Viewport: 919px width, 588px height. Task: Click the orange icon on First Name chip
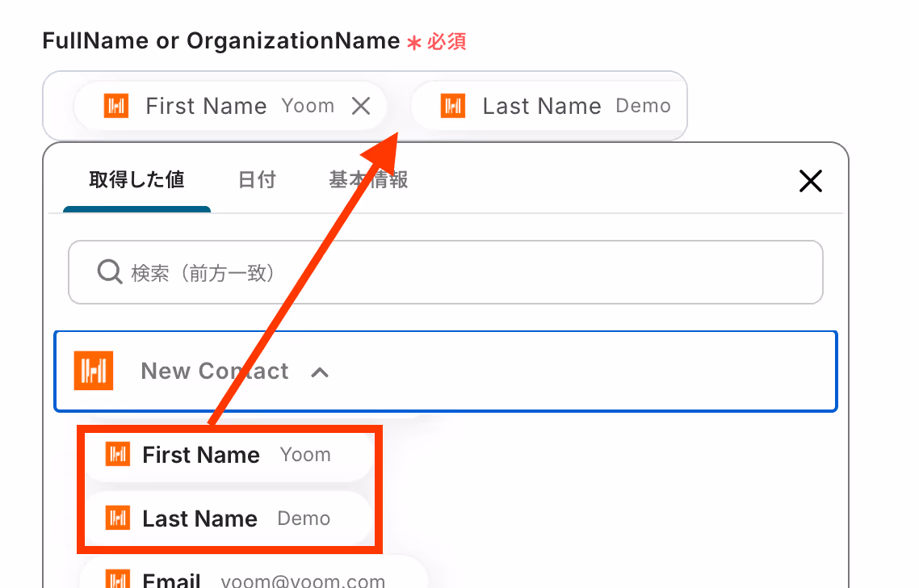tap(116, 106)
